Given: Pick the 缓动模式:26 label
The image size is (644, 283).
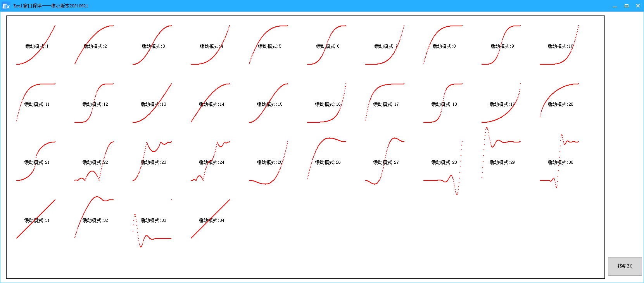Looking at the screenshot, I should (x=328, y=162).
